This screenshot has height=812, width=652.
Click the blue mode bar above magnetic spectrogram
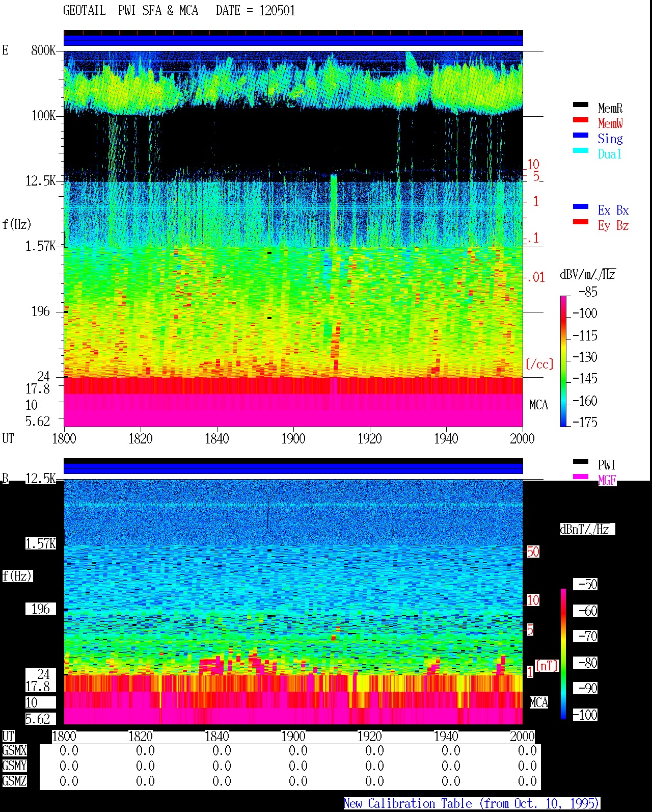(x=293, y=468)
